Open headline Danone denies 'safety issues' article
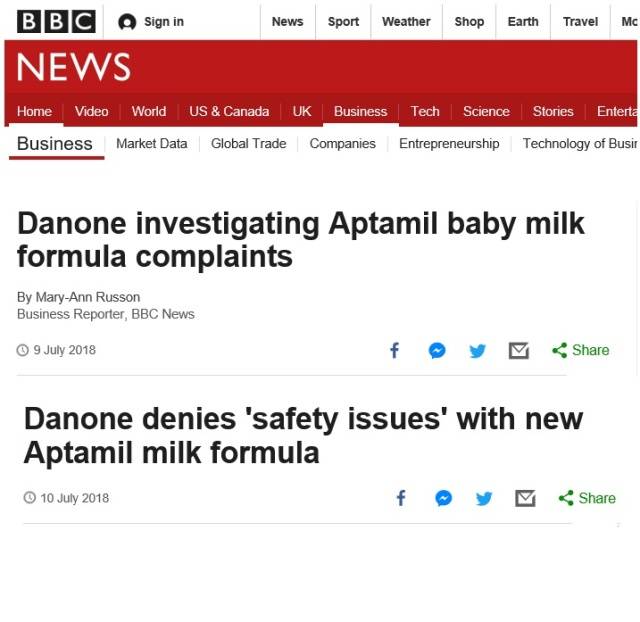 (303, 435)
